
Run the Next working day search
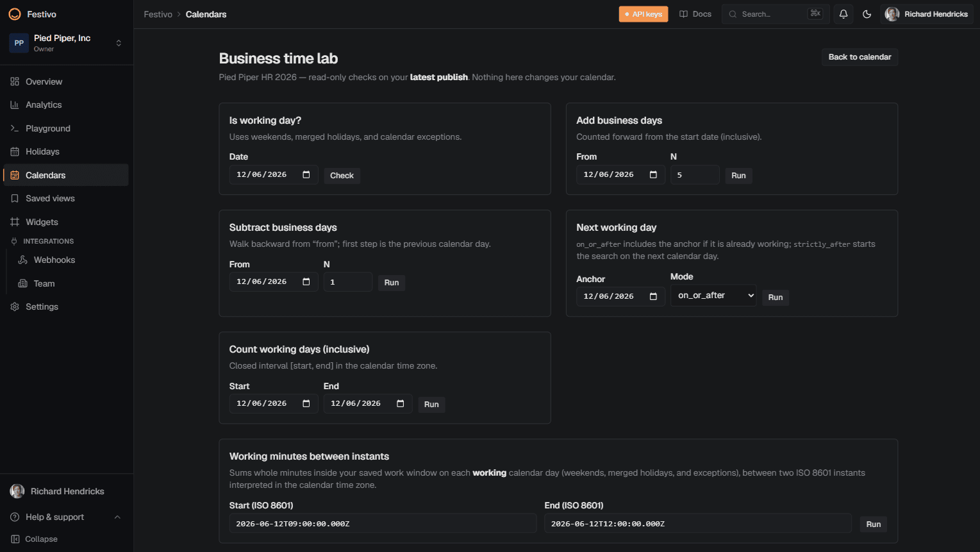[x=776, y=297]
